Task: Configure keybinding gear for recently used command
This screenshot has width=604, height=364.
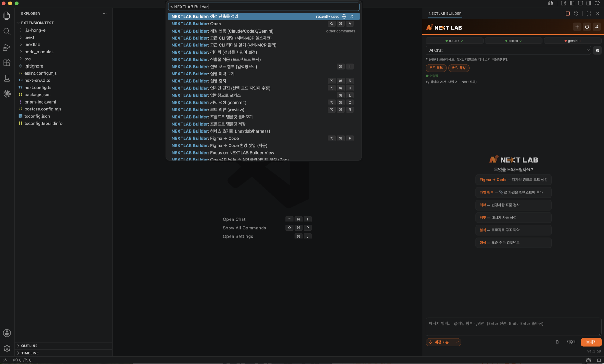Action: coord(344,16)
